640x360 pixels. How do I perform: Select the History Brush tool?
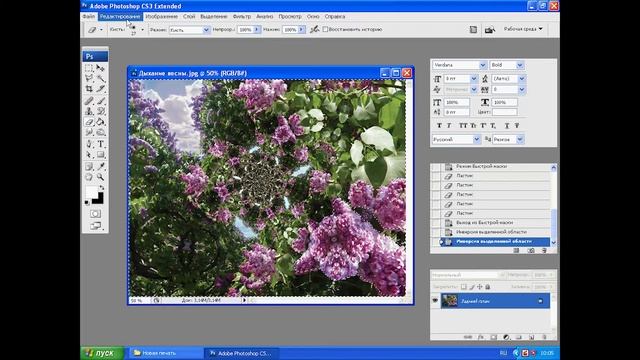point(100,111)
